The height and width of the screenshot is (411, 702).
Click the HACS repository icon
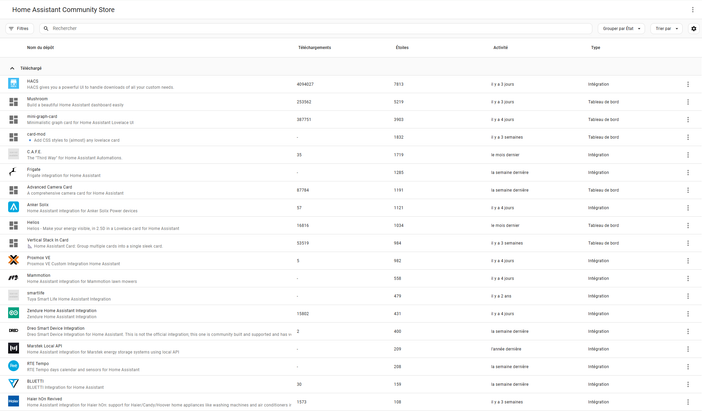click(13, 84)
